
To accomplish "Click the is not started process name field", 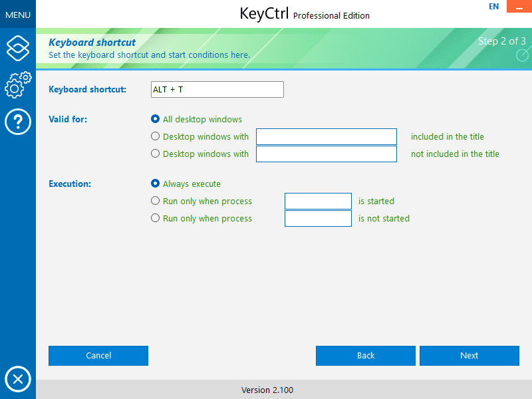I will (318, 219).
